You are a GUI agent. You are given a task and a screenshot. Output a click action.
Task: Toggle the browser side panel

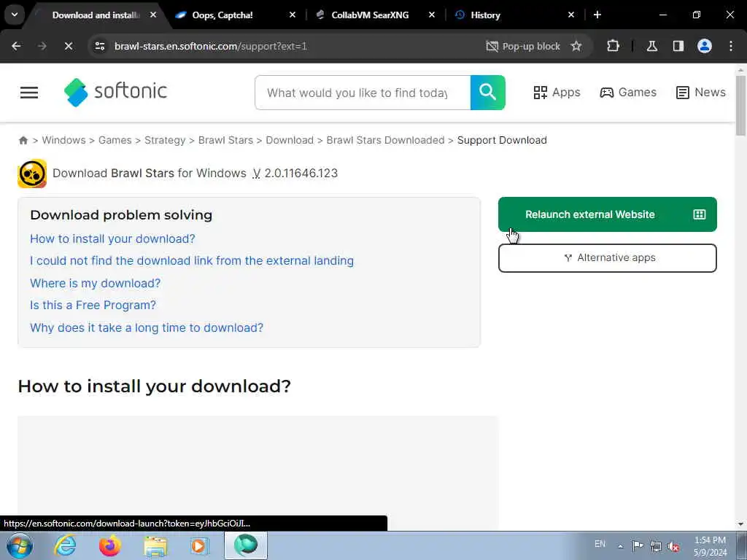click(678, 46)
